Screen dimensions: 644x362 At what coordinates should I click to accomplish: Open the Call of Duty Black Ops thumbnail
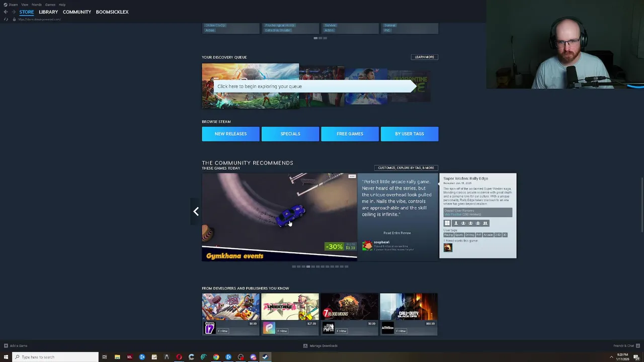click(409, 307)
